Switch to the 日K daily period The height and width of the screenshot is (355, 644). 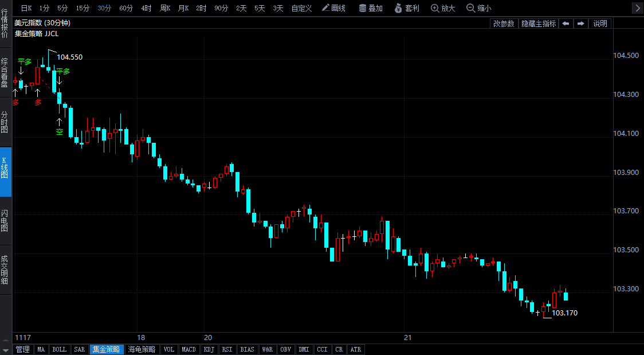26,8
